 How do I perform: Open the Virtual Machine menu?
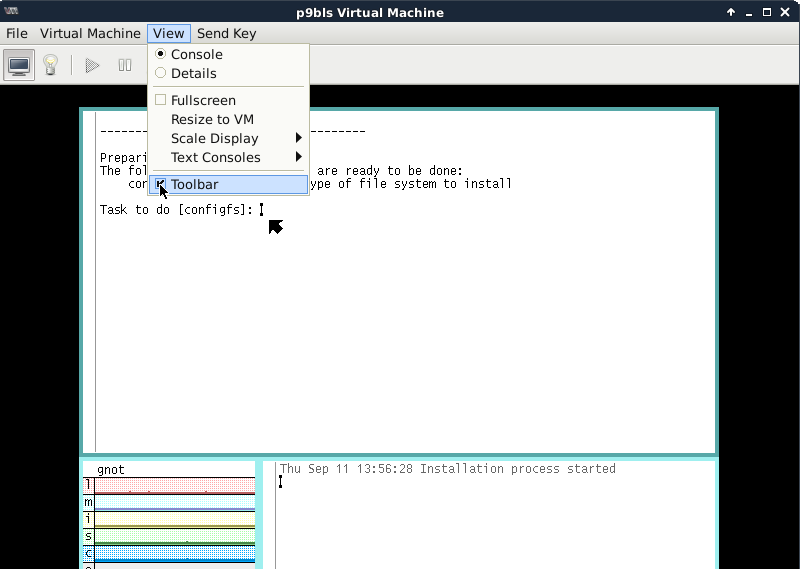pos(90,33)
